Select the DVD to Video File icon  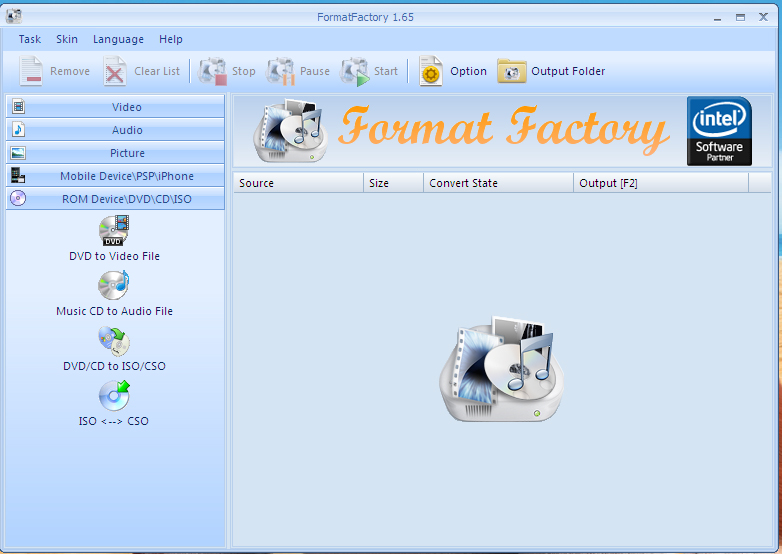(x=114, y=230)
